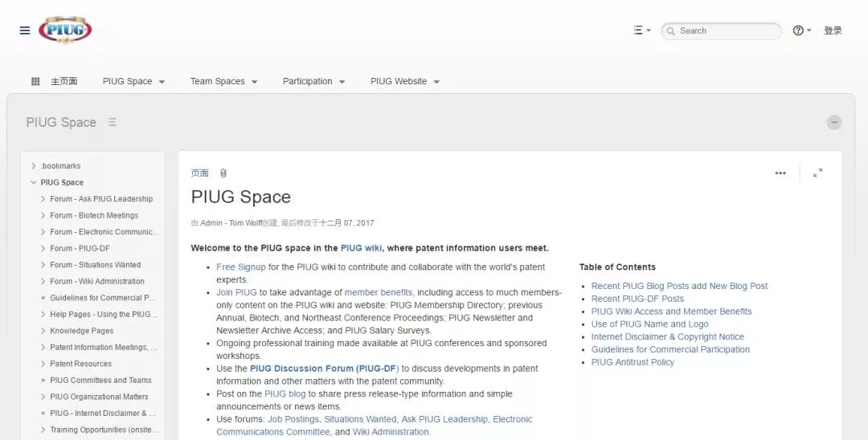Click the fullscreen expand icon
This screenshot has width=868, height=440.
(x=817, y=173)
